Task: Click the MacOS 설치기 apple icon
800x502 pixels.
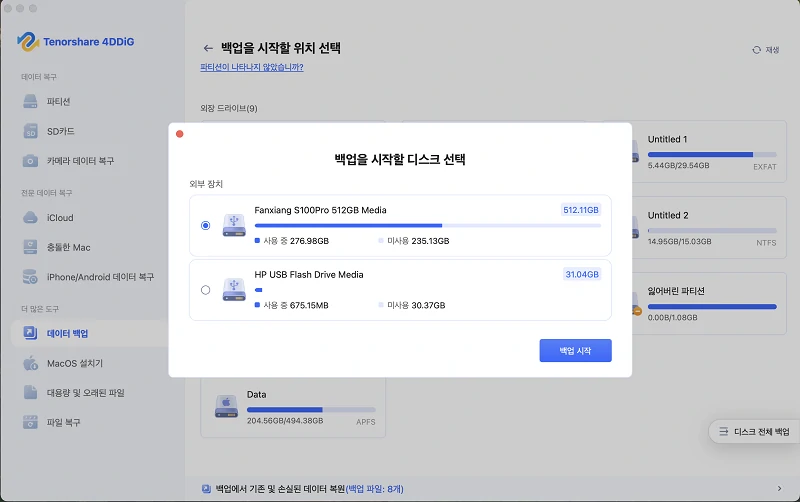Action: (x=30, y=363)
